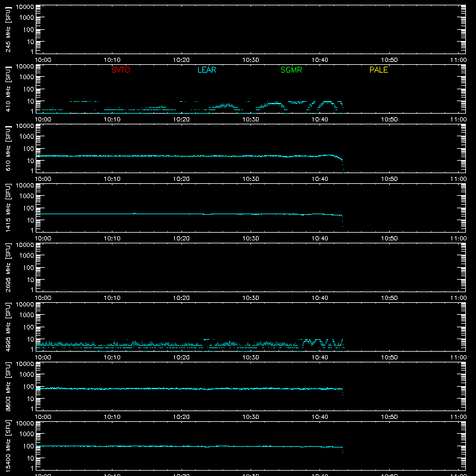Viewport: 476px width, 476px height.
Task: Select the 610 MHz [SFU] axis title
Action: click(x=8, y=148)
